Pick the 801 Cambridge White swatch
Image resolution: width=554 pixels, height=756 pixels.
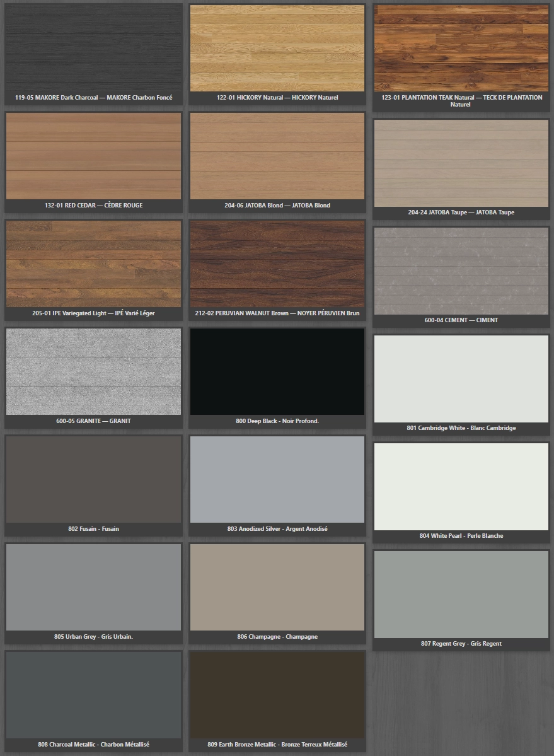point(461,378)
